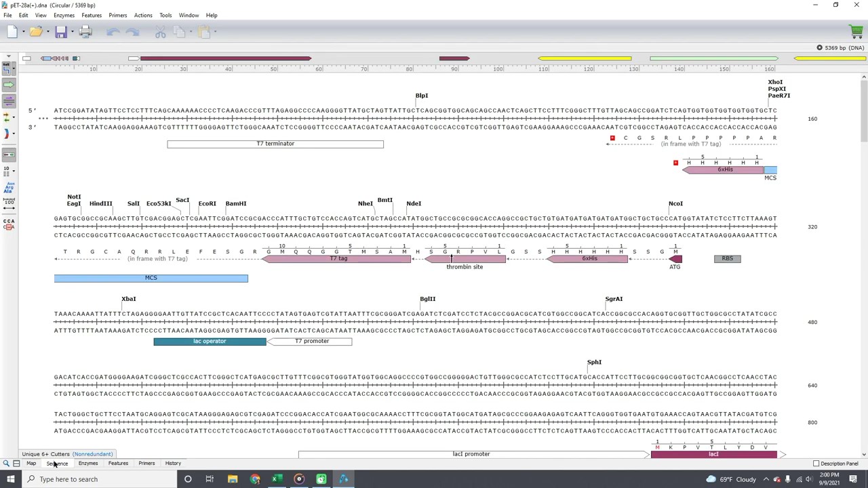The image size is (868, 488).
Task: Click the Undo arrow on toolbar
Action: [113, 32]
